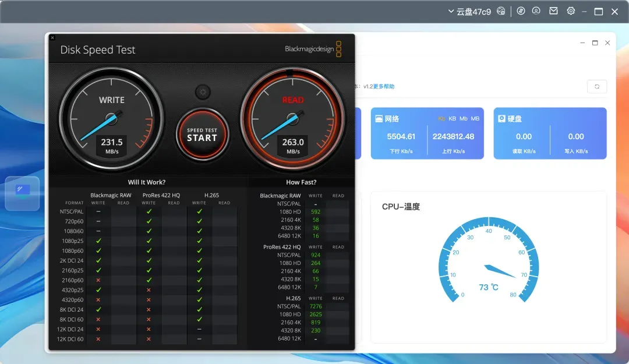Click the READ speed gauge
This screenshot has width=629, height=364.
click(x=293, y=119)
